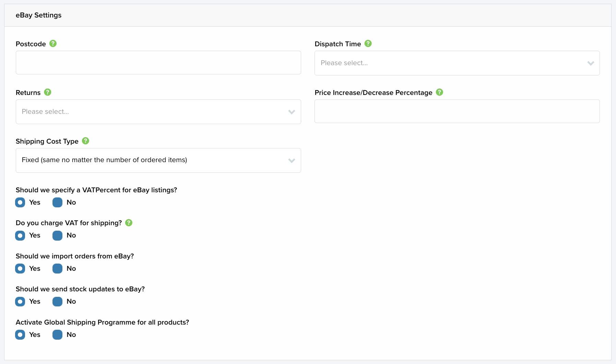Select Yes for specifying VATPercent

(x=20, y=203)
